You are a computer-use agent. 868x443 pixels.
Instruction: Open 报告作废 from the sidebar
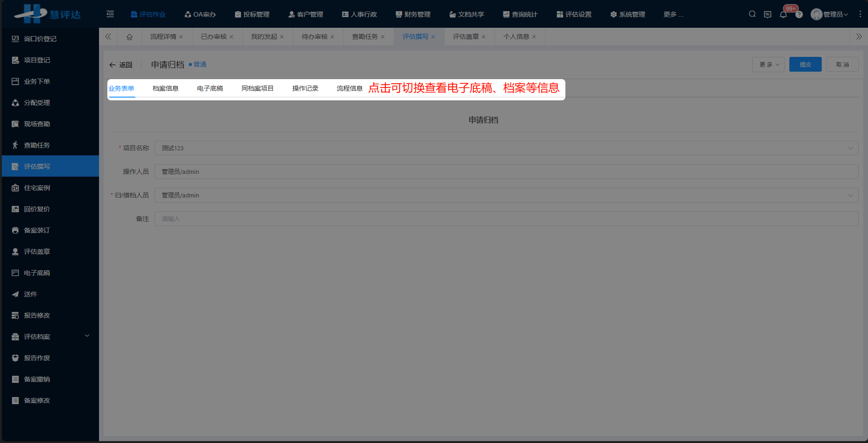pyautogui.click(x=37, y=357)
